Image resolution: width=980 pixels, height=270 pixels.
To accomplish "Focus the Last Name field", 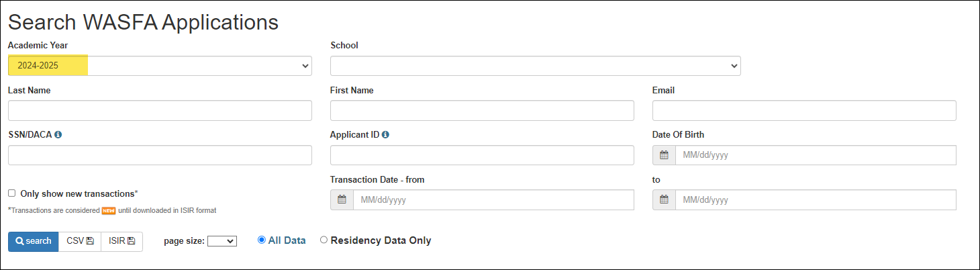I will [x=160, y=111].
